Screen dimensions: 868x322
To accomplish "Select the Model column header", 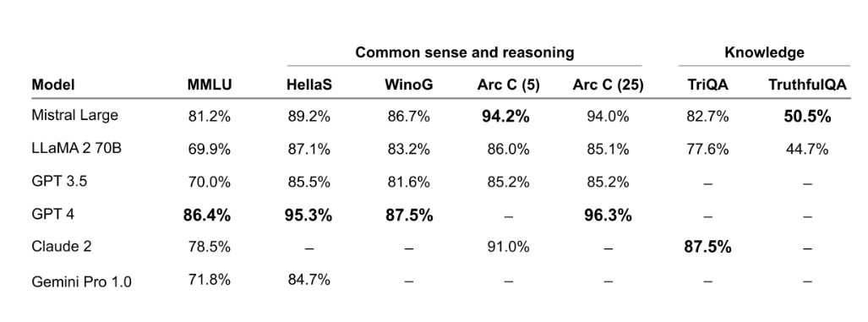I will [53, 85].
